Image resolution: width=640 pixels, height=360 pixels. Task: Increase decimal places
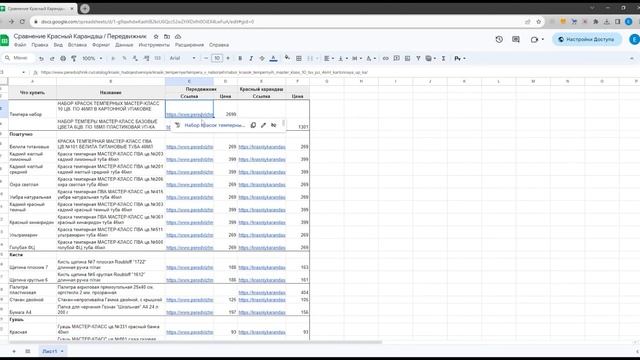click(147, 58)
